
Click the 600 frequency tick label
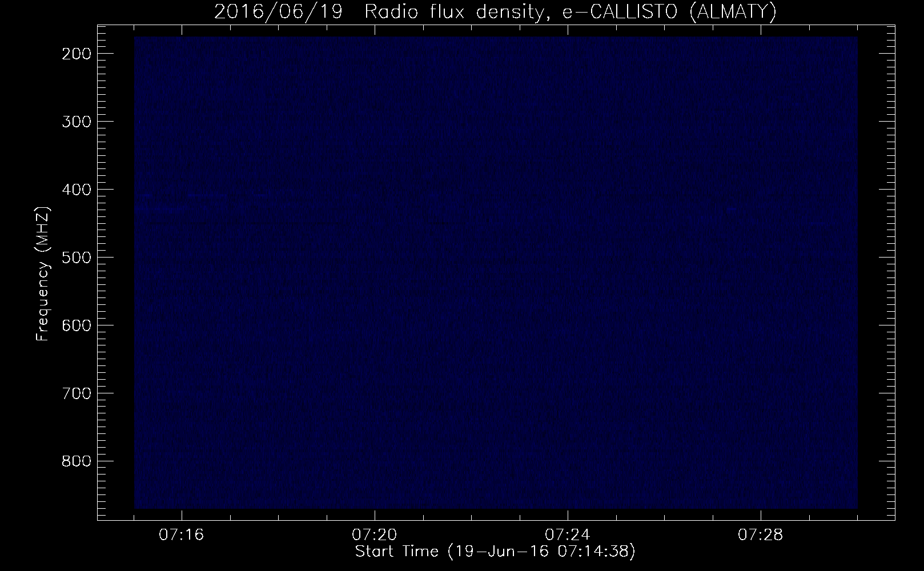point(76,325)
